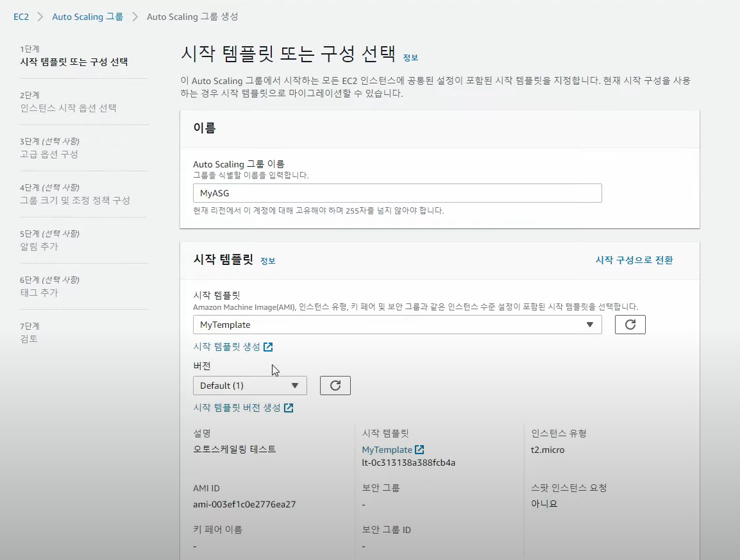This screenshot has height=560, width=740.
Task: Click the 스팟 인스턴스 요청 label
Action: [569, 488]
